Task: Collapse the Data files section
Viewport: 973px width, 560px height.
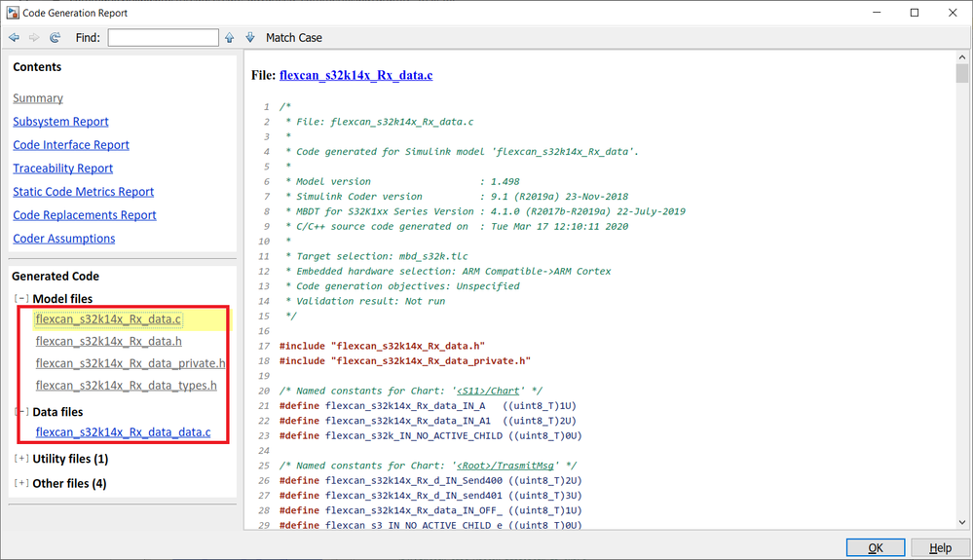Action: (x=21, y=411)
